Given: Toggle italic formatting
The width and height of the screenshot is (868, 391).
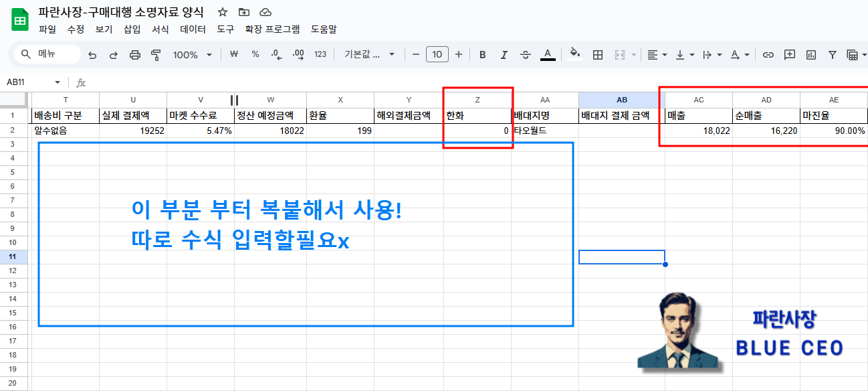Looking at the screenshot, I should pos(504,55).
